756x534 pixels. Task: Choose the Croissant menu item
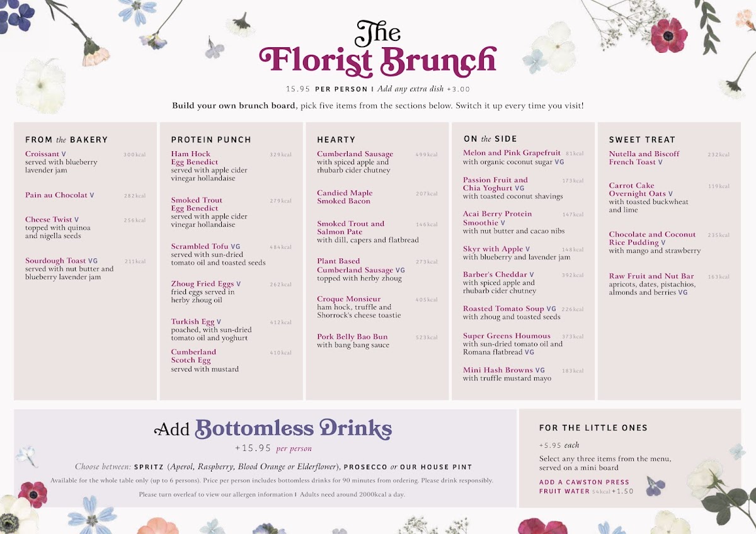pyautogui.click(x=42, y=154)
